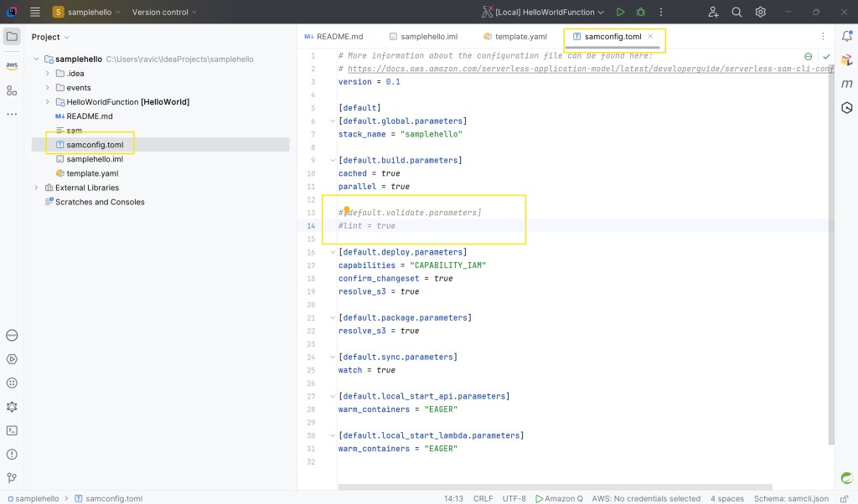Open the Maven tool window
The width and height of the screenshot is (858, 504).
(846, 84)
